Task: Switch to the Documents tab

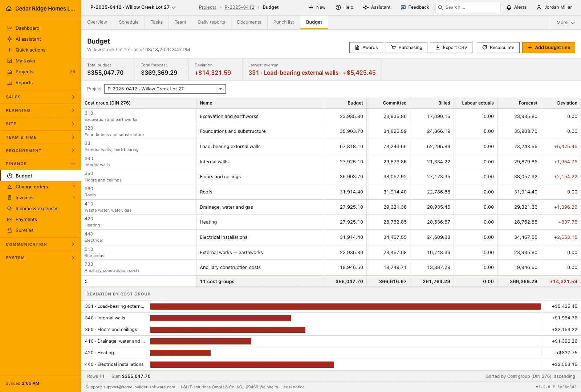Action: point(249,22)
